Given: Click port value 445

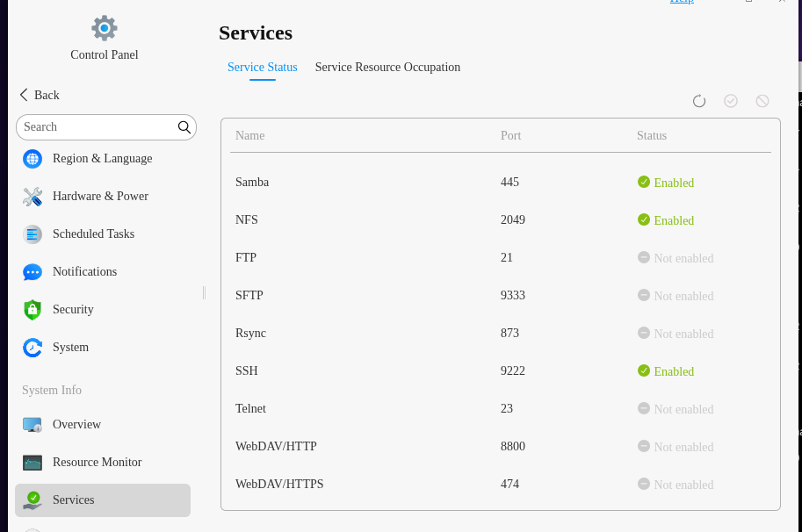Looking at the screenshot, I should (x=509, y=183).
